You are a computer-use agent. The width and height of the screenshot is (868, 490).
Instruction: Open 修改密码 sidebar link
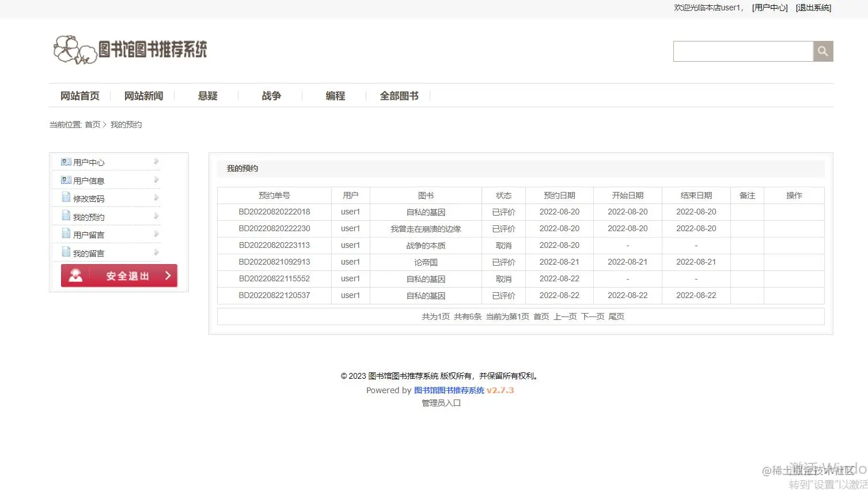pos(89,199)
